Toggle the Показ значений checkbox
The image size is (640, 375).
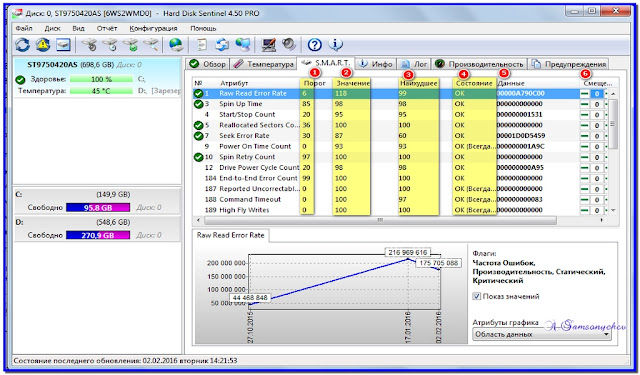(476, 296)
